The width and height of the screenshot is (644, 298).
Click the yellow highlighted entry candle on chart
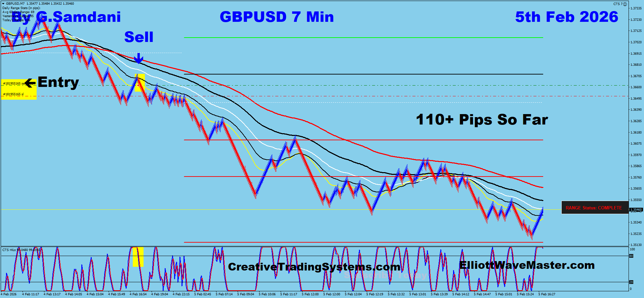click(139, 83)
